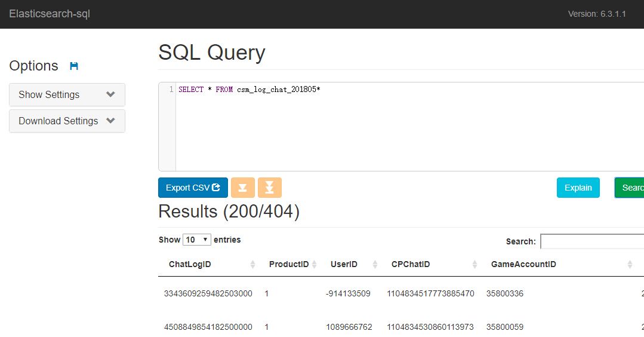Expand the Show Settings panel

67,94
